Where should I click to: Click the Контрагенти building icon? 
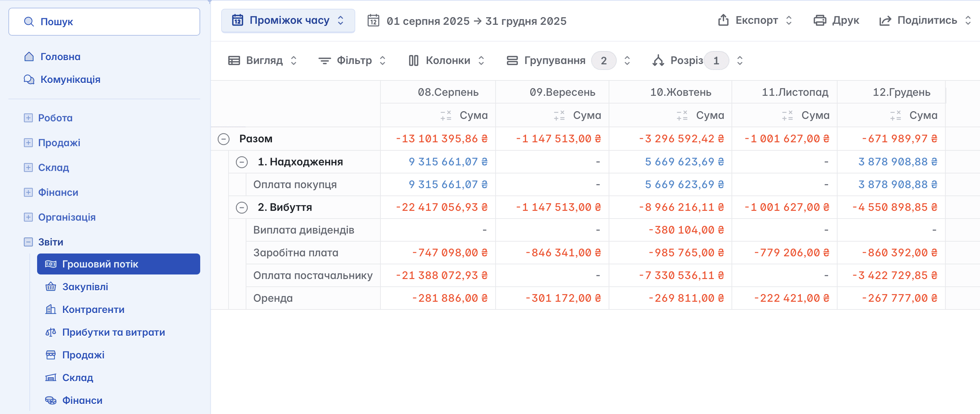[51, 309]
